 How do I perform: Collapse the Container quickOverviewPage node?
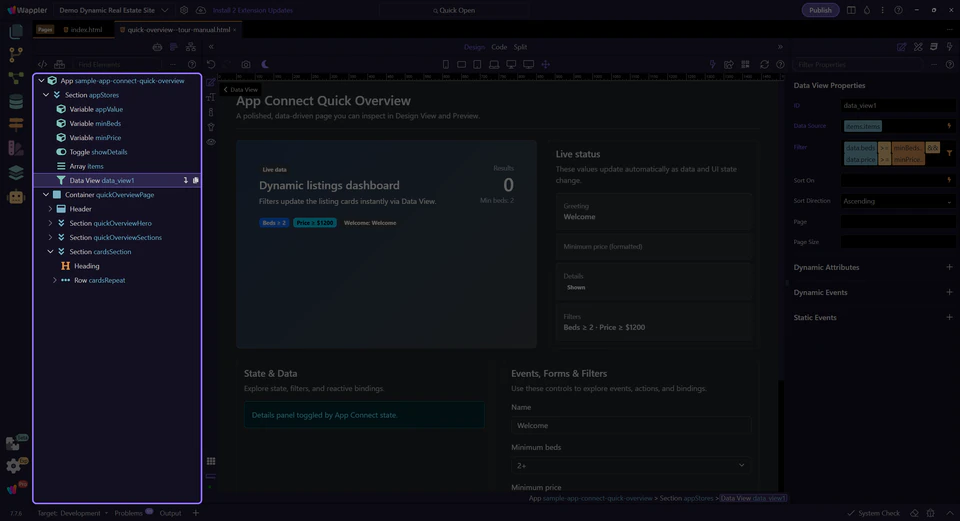click(x=46, y=195)
